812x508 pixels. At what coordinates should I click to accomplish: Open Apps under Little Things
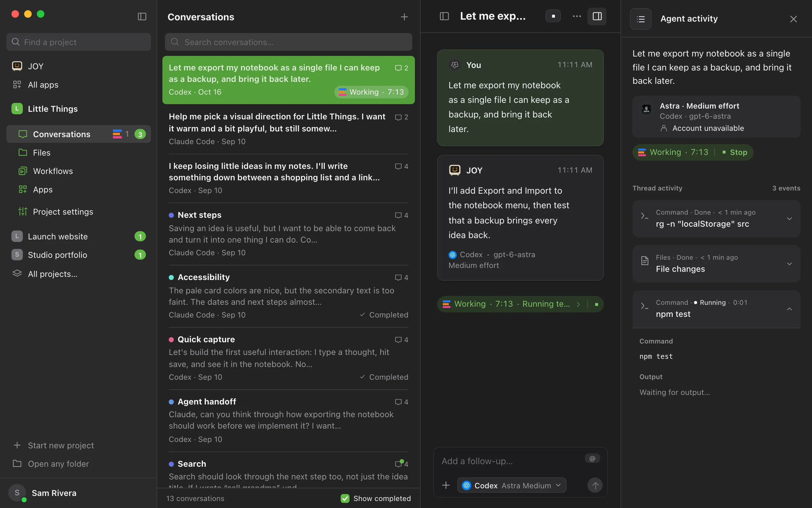pos(79,190)
